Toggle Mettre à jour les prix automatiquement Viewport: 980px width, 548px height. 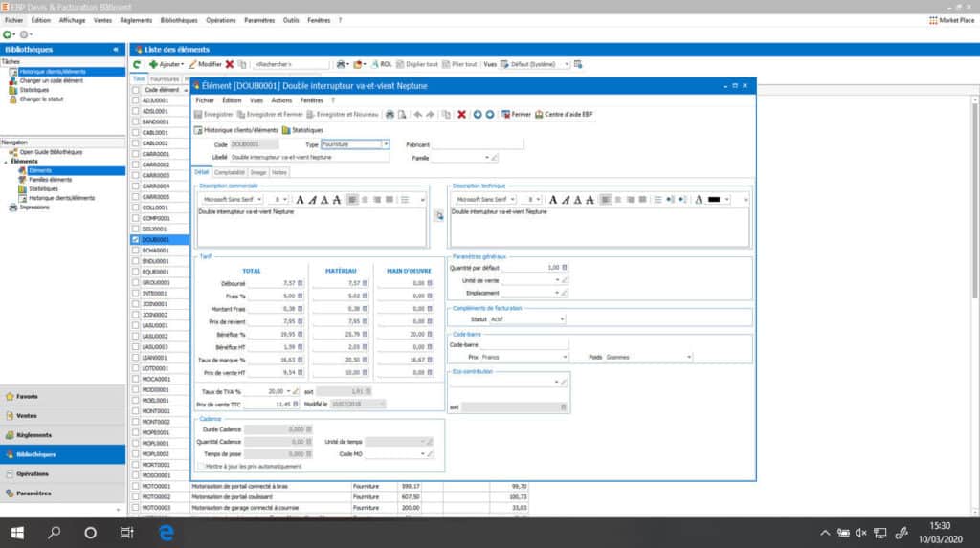200,466
